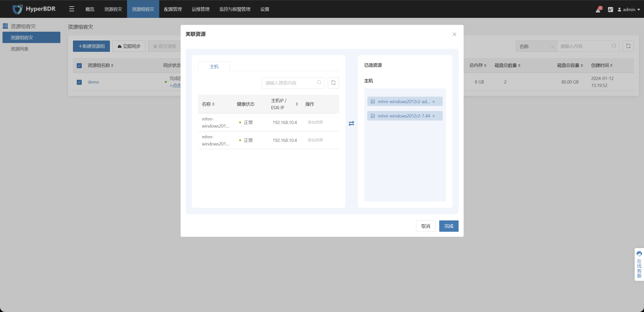Open the 名称 filter dropdown
644x312 pixels.
click(x=537, y=46)
